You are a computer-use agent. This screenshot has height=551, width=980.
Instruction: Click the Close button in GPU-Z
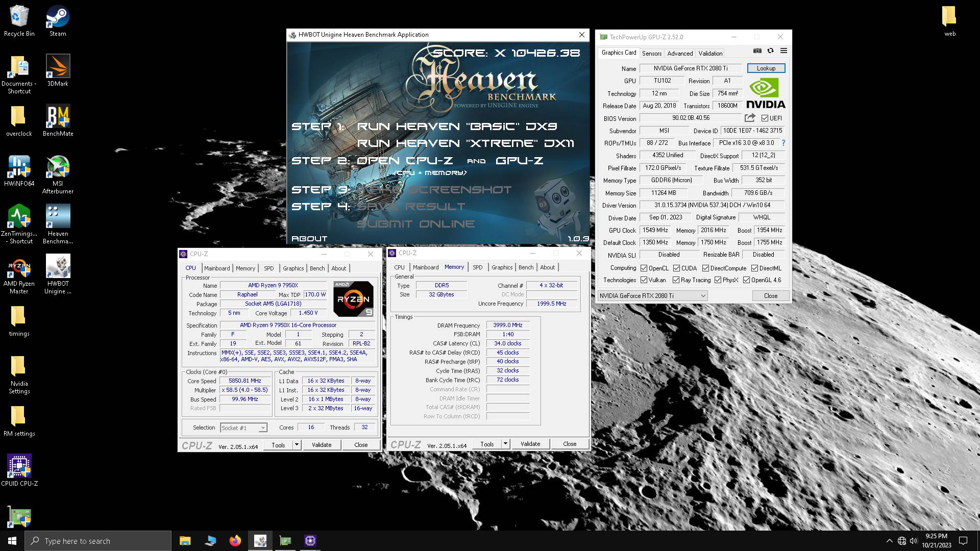click(771, 296)
